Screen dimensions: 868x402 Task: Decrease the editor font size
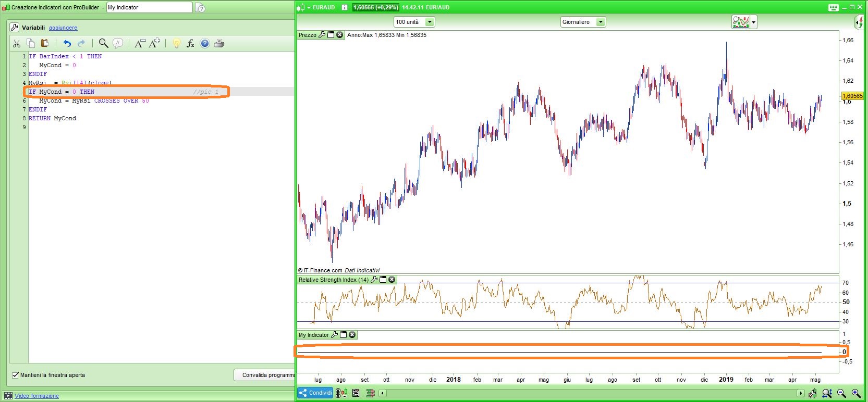[140, 43]
